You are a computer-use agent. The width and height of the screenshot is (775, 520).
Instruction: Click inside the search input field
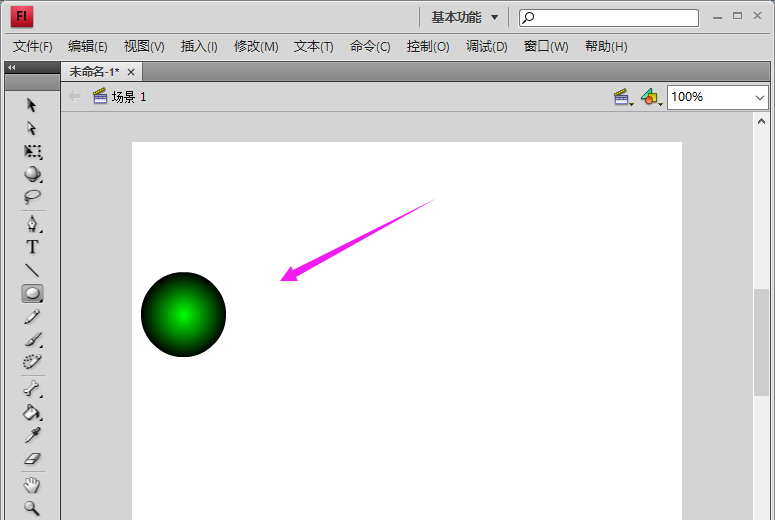[609, 18]
